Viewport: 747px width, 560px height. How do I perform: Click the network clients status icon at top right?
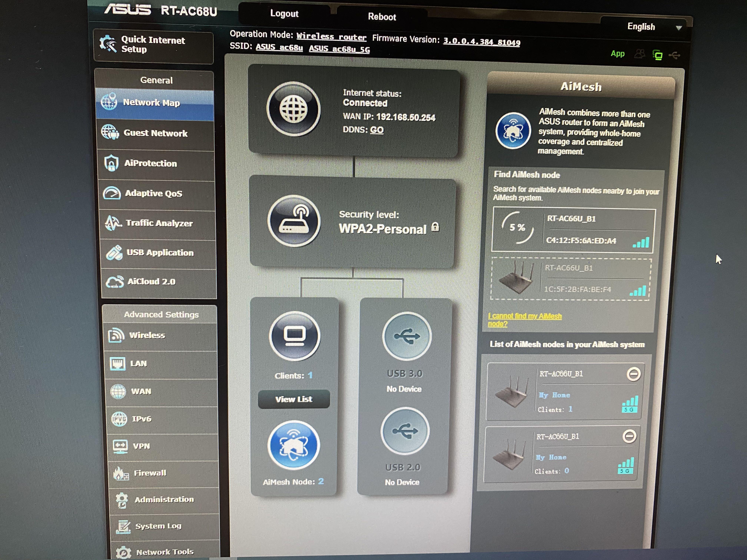tap(657, 55)
